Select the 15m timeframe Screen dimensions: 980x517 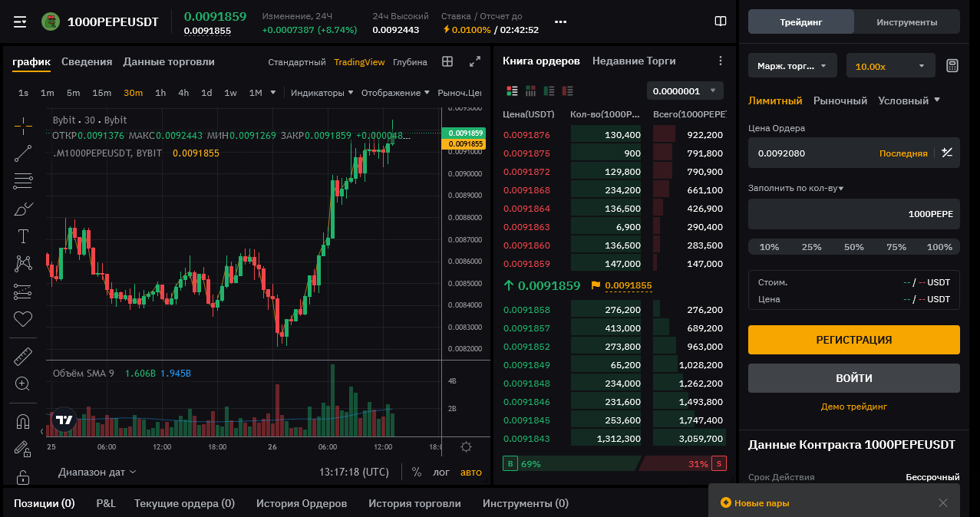click(x=102, y=93)
